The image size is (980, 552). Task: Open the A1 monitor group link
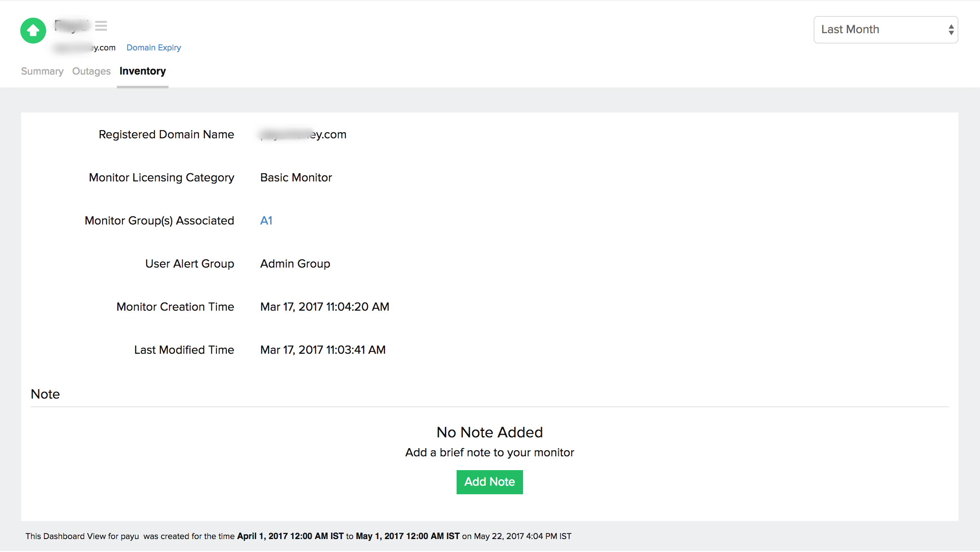[266, 221]
